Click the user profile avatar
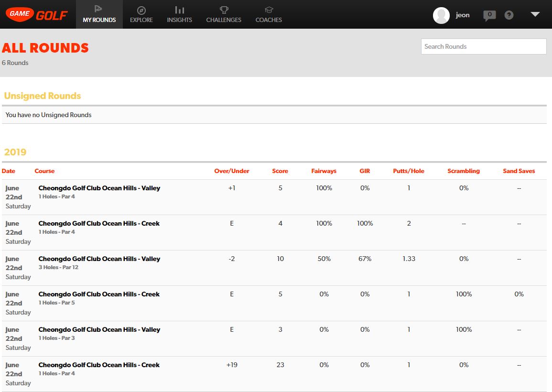 441,15
